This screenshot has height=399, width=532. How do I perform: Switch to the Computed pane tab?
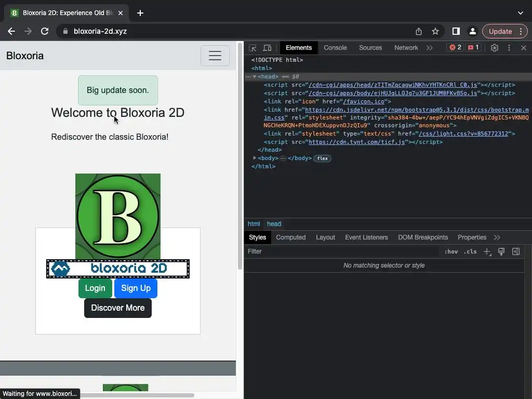click(291, 237)
